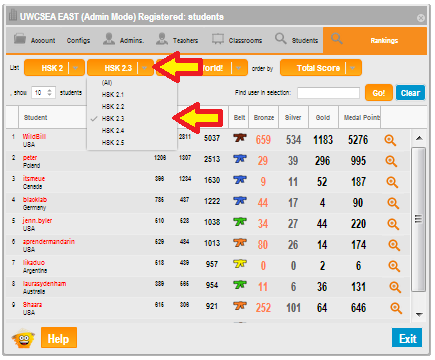Open student link jenn.byler
This screenshot has height=360, width=435.
(37, 221)
